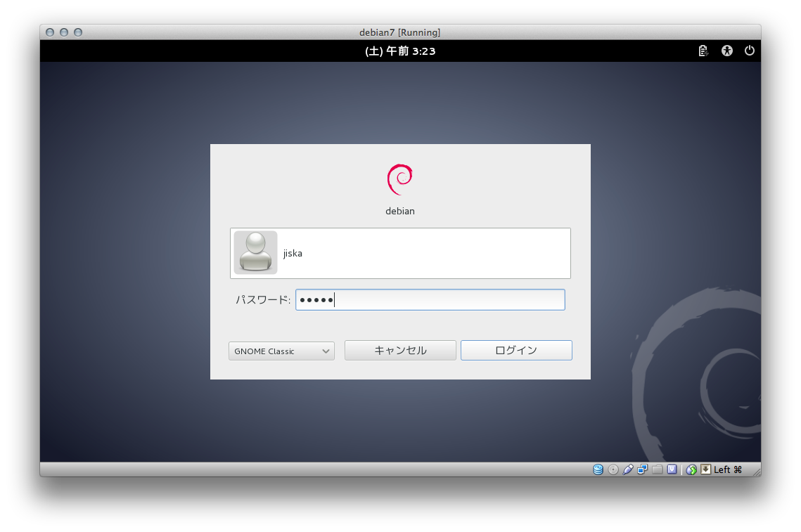Viewport: 801px width, 532px height.
Task: Click the debian7 [Running] window title
Action: point(400,32)
